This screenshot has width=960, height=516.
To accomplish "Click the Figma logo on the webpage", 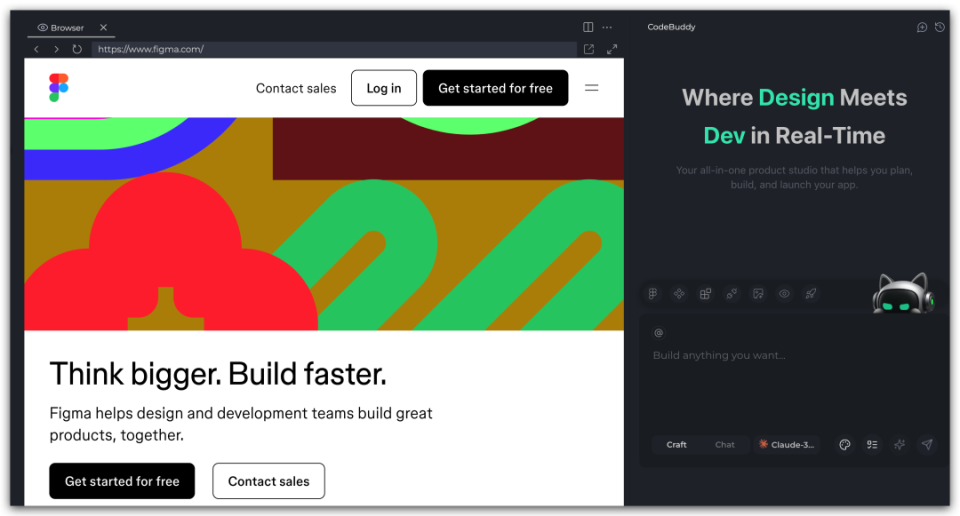I will (x=59, y=88).
